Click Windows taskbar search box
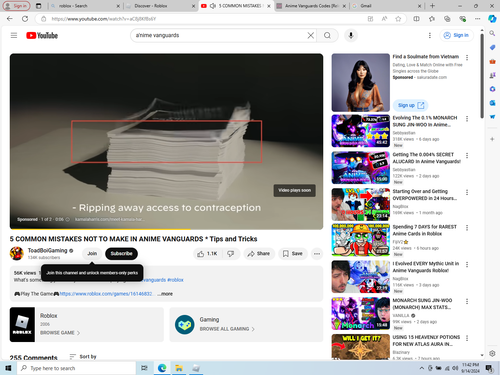This screenshot has width=500, height=375. point(76,368)
